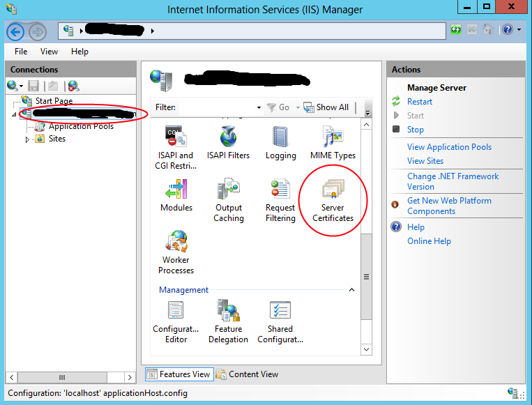This screenshot has width=532, height=405.
Task: Open the Help menu
Action: click(x=79, y=51)
